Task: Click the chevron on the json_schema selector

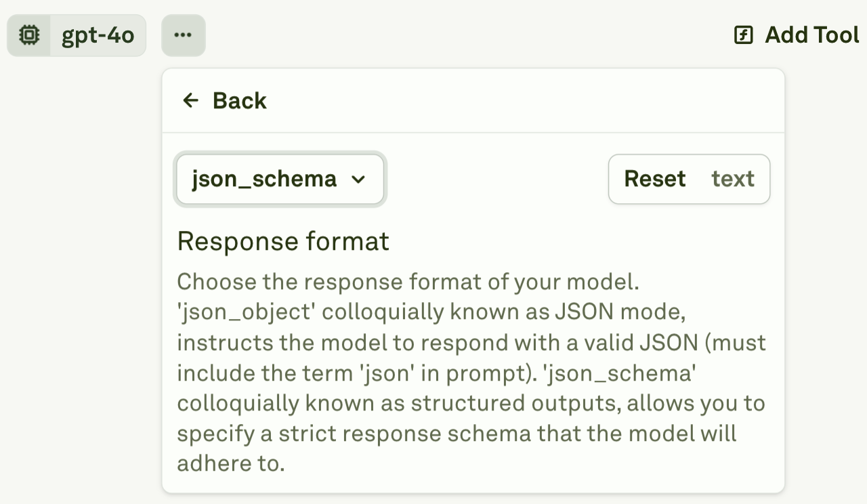Action: pyautogui.click(x=360, y=180)
